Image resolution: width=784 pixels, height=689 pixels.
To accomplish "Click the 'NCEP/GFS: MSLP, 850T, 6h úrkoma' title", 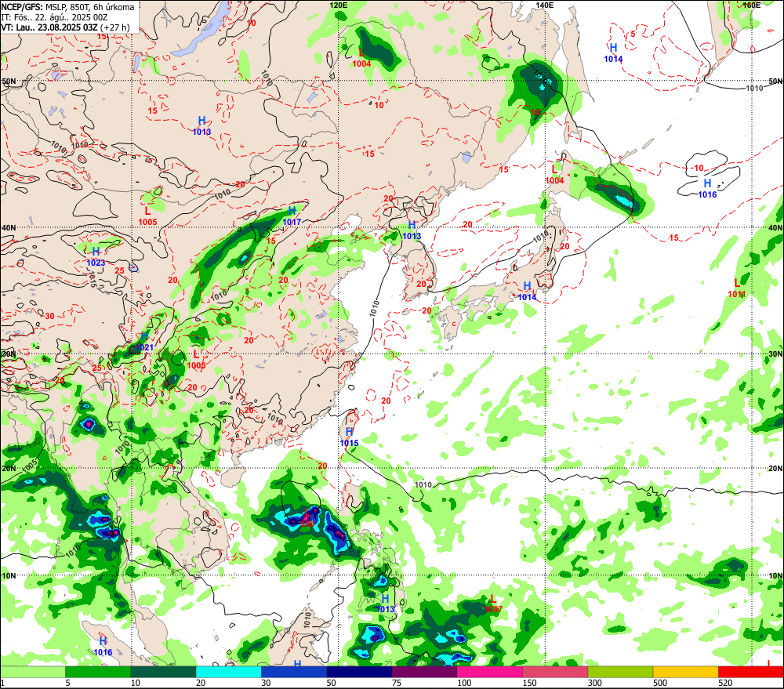I will (67, 7).
